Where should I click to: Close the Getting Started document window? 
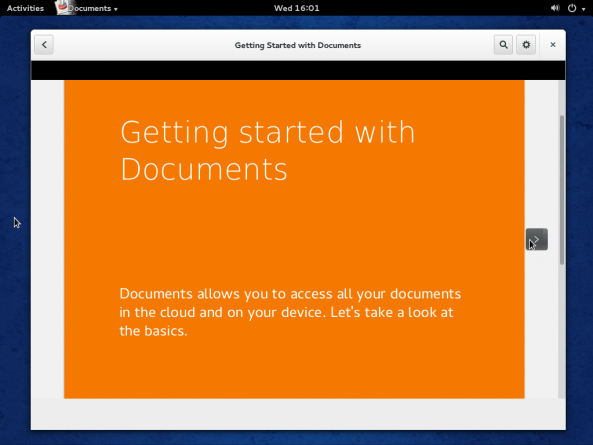[x=553, y=45]
